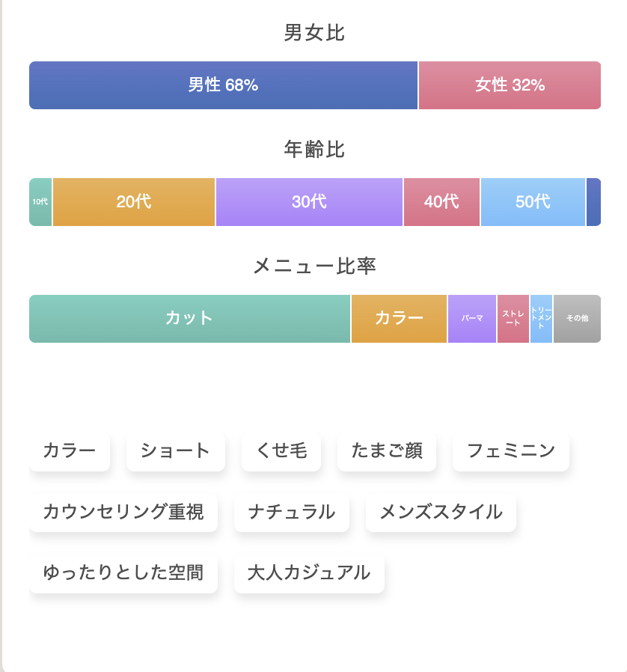Click the orange カラー menu ratio segment
The height and width of the screenshot is (672, 627).
coord(399,319)
